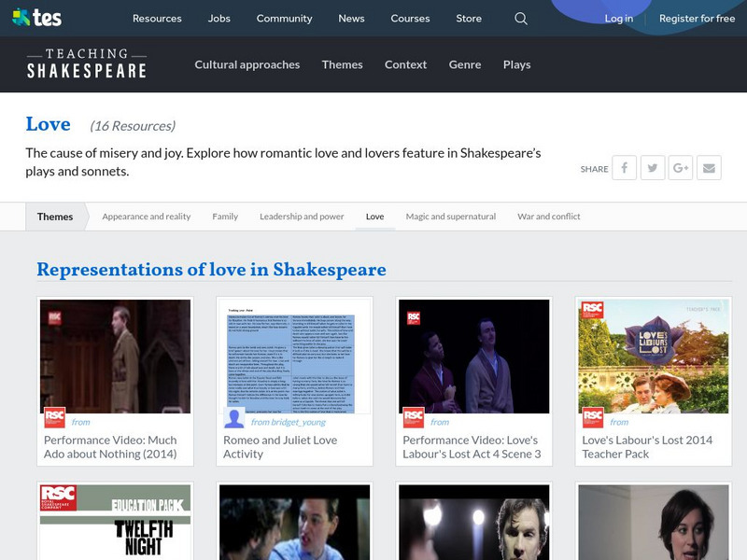Open Much Ado about Nothing video thumbnail
Screen dimensions: 747x560
point(115,357)
